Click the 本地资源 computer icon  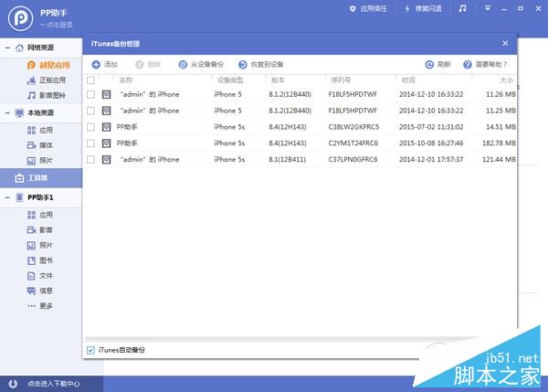pyautogui.click(x=19, y=113)
